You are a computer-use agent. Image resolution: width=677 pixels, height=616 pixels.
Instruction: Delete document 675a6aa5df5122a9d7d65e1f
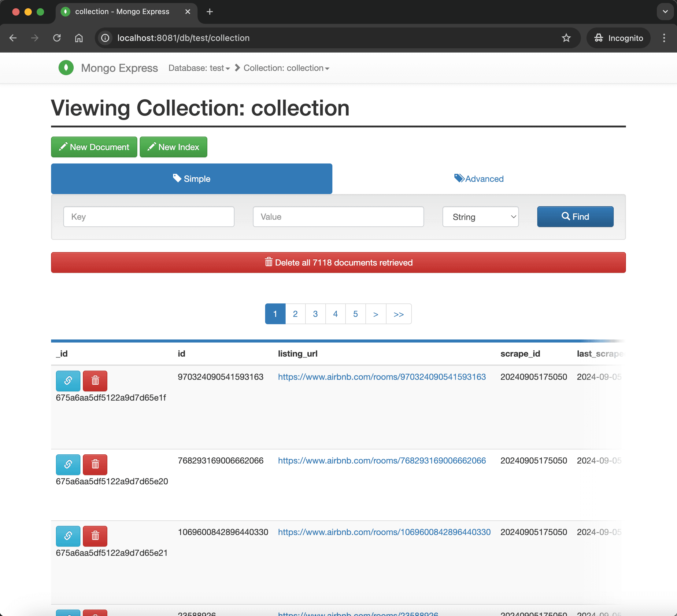(95, 381)
